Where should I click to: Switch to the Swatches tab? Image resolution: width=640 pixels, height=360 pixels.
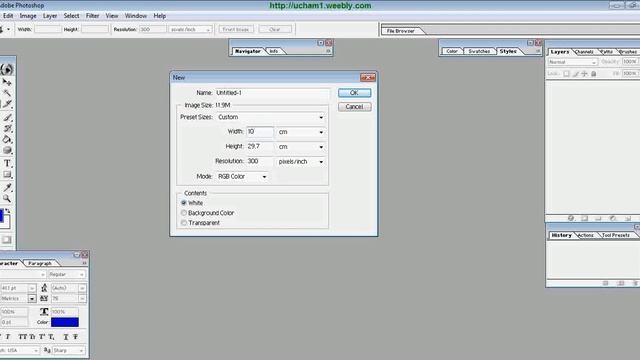[x=479, y=51]
